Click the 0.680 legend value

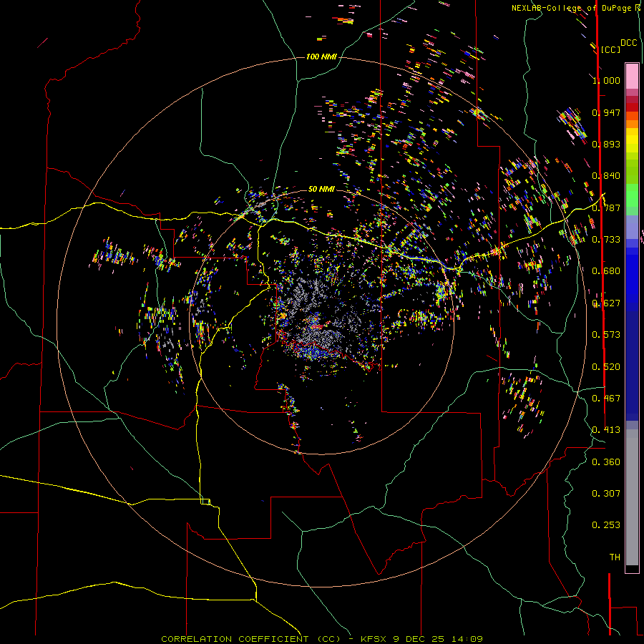[606, 271]
